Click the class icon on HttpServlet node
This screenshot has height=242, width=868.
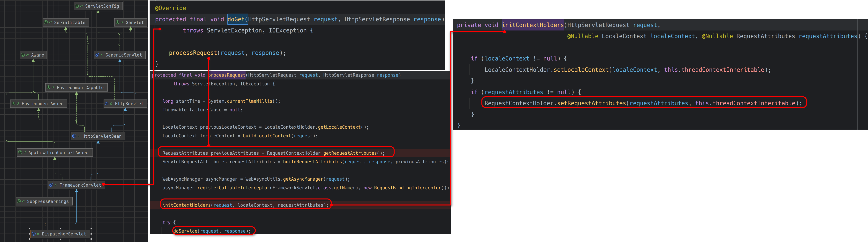tap(107, 104)
